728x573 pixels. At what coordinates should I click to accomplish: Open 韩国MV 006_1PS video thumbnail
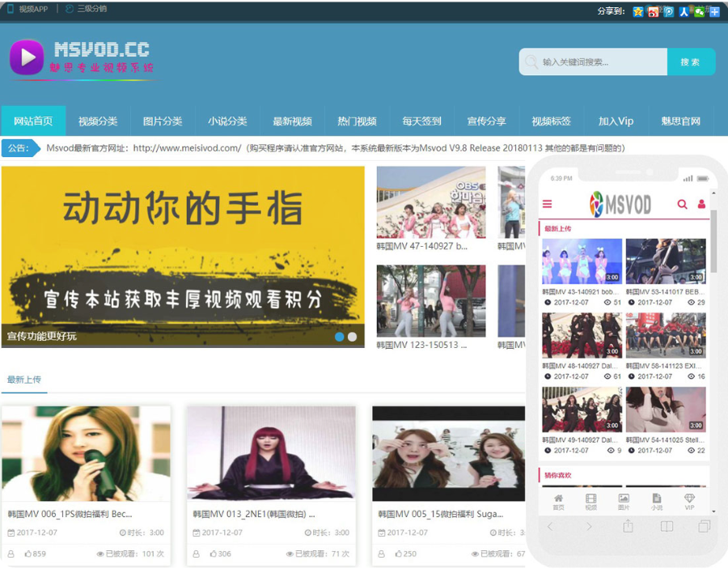tap(86, 453)
